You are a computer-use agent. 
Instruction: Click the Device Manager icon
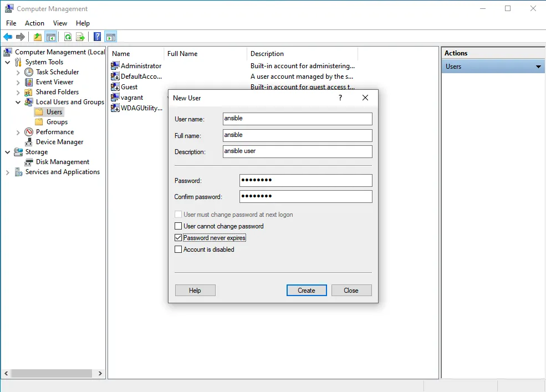29,142
